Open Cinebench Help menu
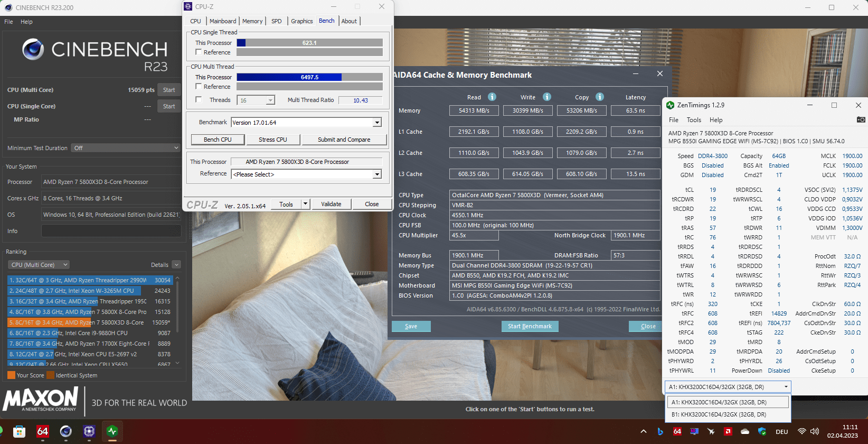The height and width of the screenshot is (444, 868). 26,22
